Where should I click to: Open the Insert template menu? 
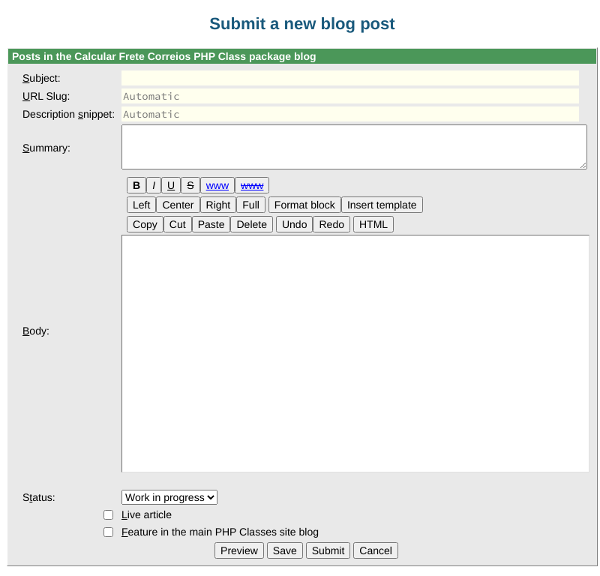(x=382, y=205)
